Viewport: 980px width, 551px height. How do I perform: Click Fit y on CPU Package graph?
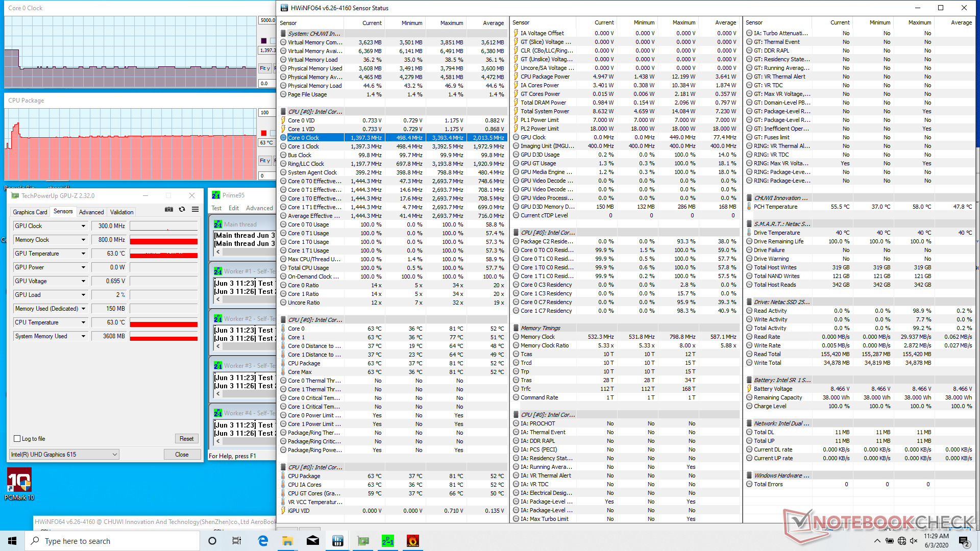coord(265,161)
